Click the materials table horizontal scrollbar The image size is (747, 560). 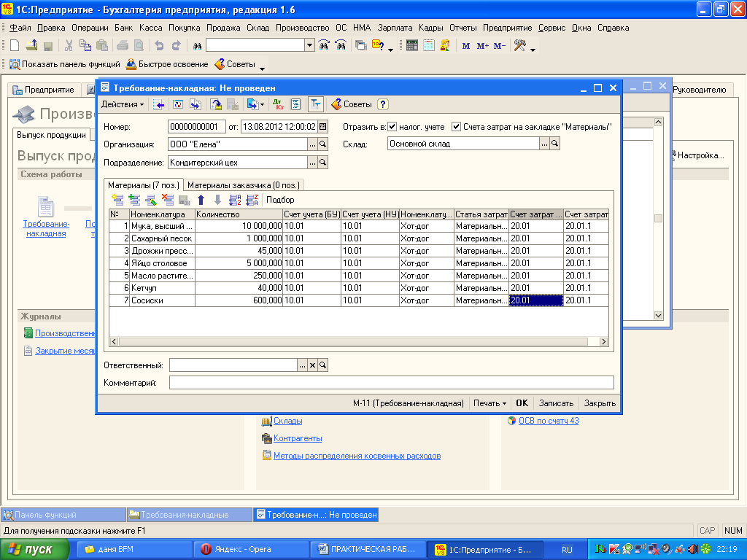click(353, 341)
